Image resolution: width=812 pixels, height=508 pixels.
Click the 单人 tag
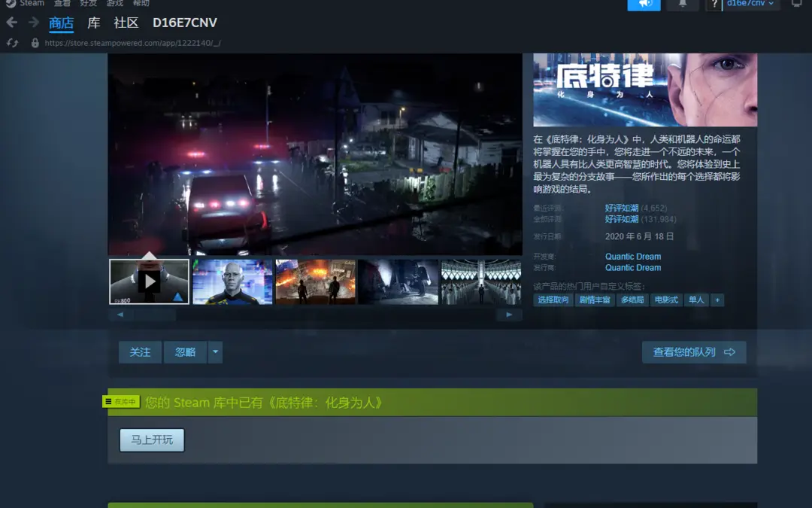coord(696,300)
